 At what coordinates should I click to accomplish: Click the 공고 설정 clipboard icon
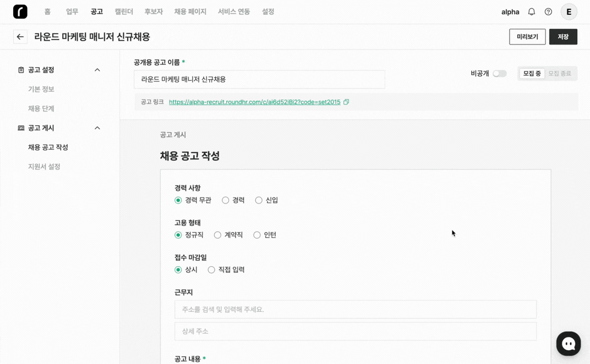pos(21,70)
